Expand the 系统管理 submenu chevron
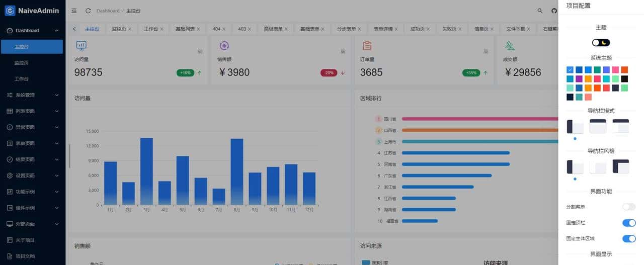The width and height of the screenshot is (644, 265). 57,95
